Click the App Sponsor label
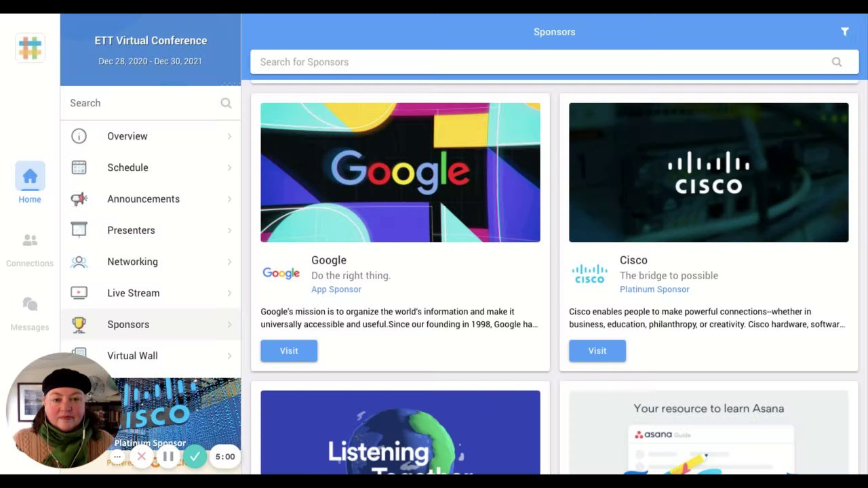 pyautogui.click(x=336, y=289)
